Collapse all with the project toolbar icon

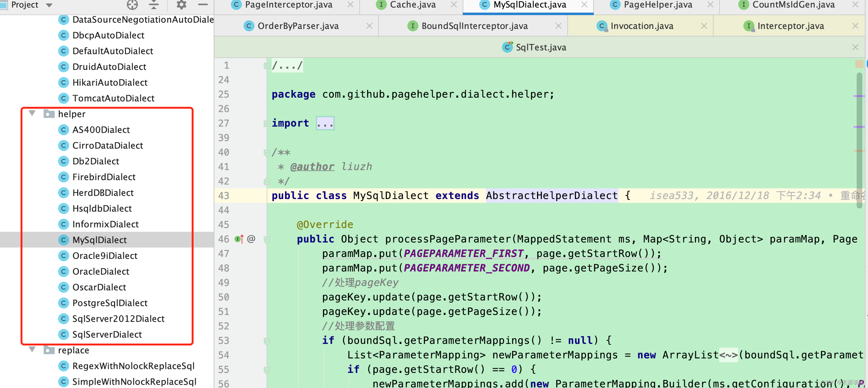154,5
